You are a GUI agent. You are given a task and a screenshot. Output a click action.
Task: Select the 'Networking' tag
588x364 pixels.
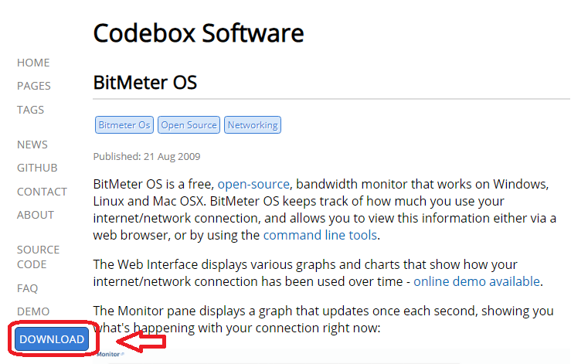253,125
